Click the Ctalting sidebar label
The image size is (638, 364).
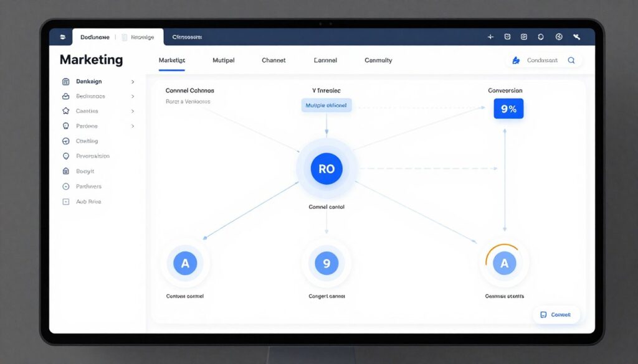pos(87,141)
